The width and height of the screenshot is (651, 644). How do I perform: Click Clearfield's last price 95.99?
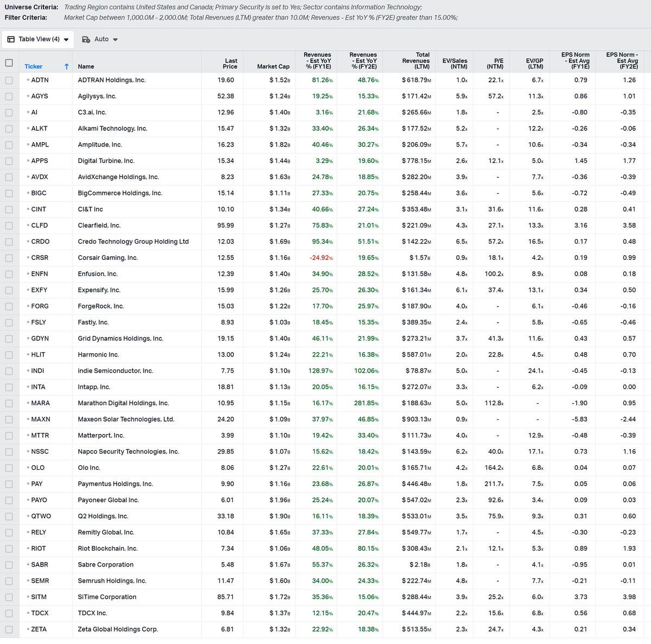pyautogui.click(x=226, y=226)
